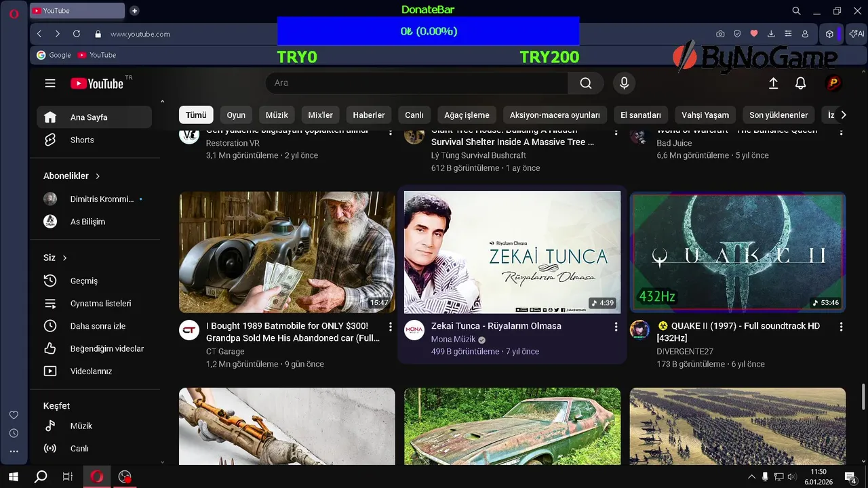
Task: Select the Müzik filter chip
Action: pos(277,115)
